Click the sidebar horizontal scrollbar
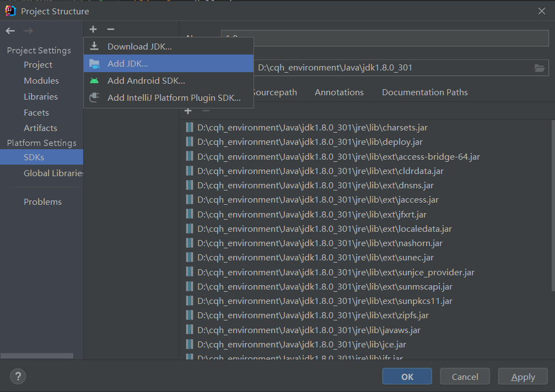The height and width of the screenshot is (392, 555). [x=37, y=356]
